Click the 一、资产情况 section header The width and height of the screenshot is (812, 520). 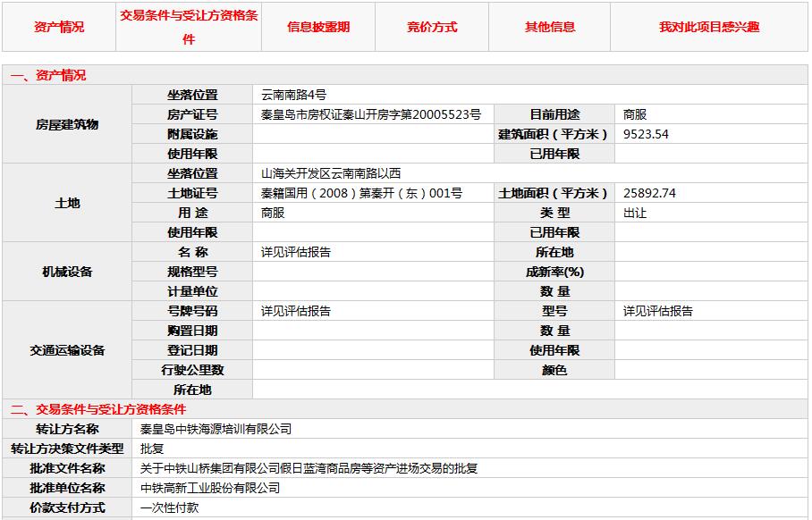pyautogui.click(x=48, y=76)
